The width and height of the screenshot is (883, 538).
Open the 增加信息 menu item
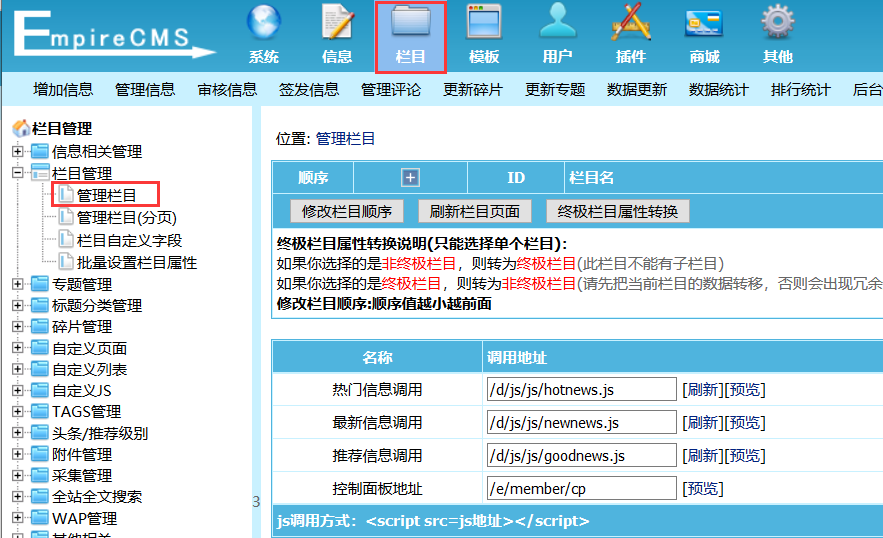[x=63, y=90]
